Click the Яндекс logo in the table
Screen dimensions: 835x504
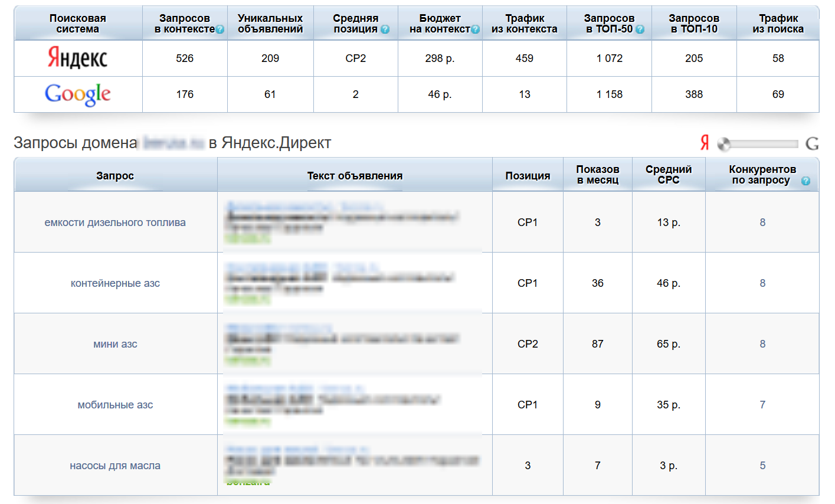pyautogui.click(x=78, y=58)
